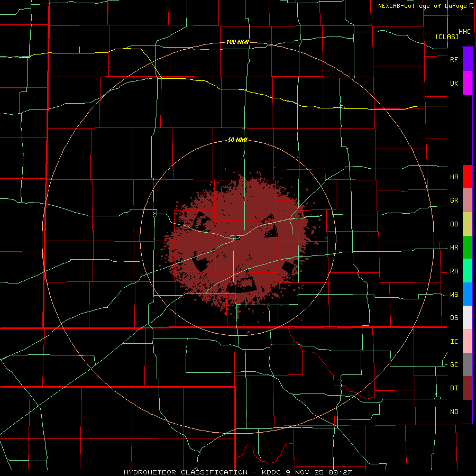The height and width of the screenshot is (476, 476).
Task: Click the HA red legend swatch
Action: (x=467, y=177)
